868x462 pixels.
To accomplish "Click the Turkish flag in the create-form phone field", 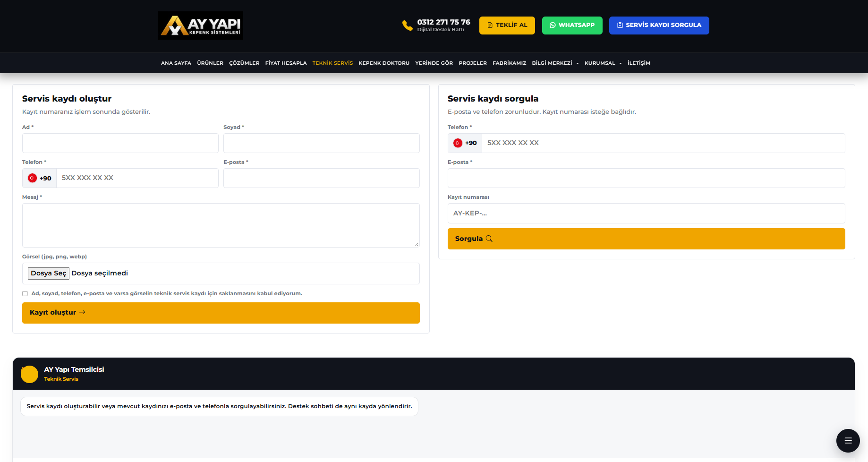I will tap(32, 178).
